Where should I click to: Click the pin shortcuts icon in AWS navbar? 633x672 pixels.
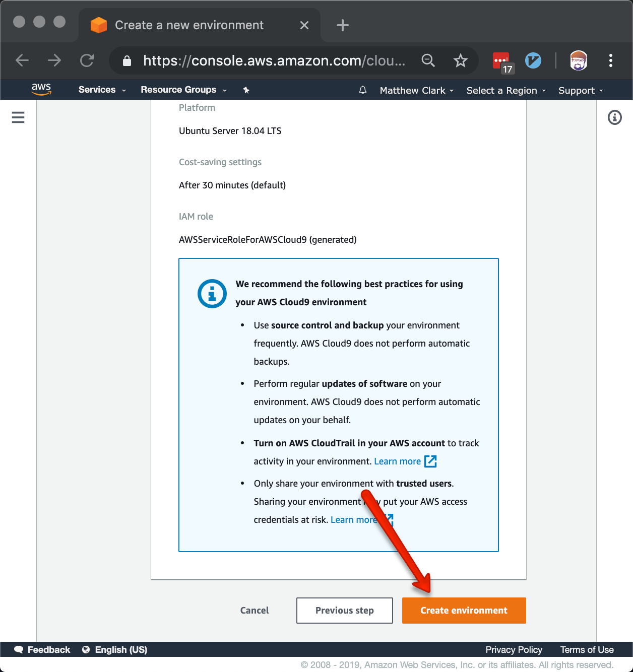tap(246, 90)
